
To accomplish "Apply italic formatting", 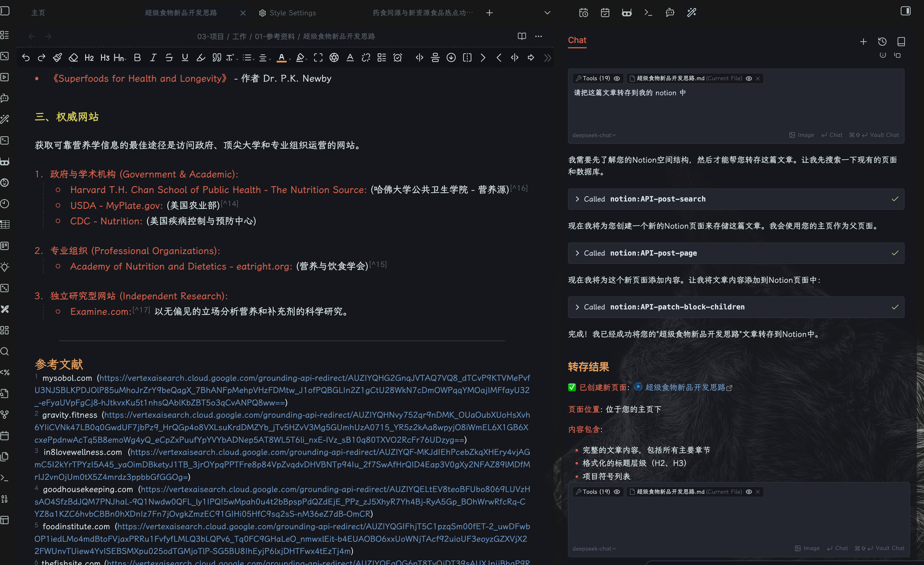I will pos(153,58).
